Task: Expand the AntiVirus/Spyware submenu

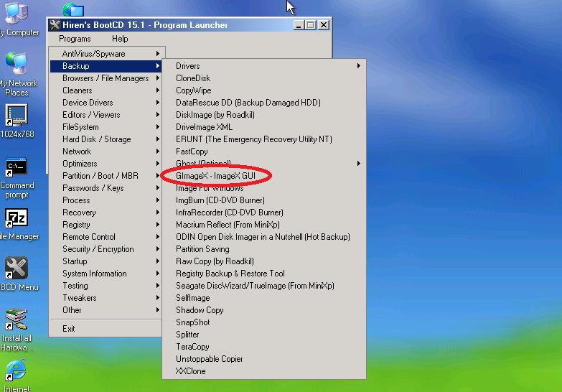Action: pos(106,54)
